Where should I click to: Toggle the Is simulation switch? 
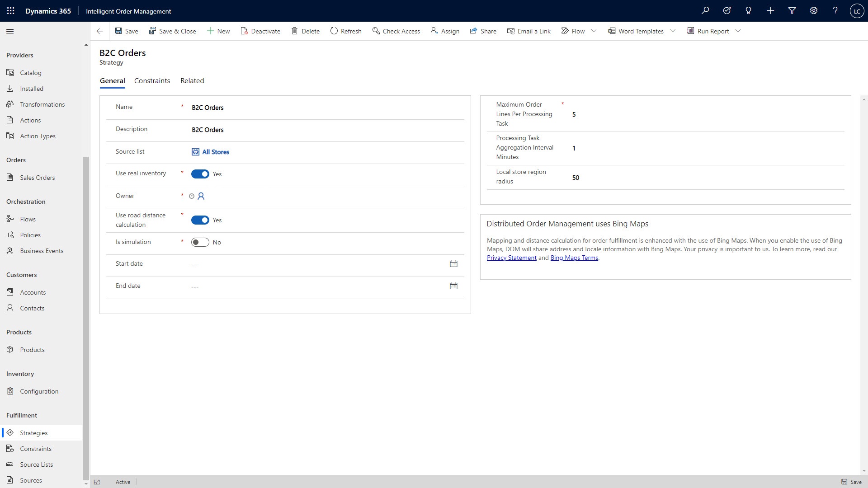coord(200,242)
